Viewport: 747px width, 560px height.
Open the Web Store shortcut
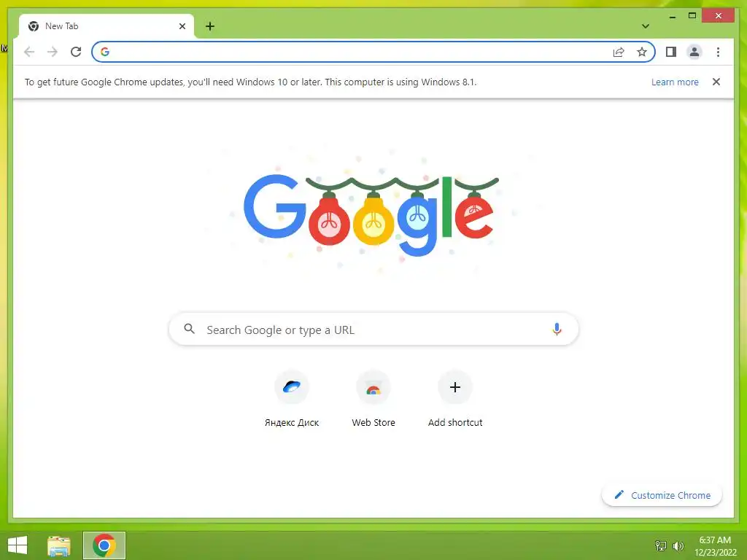coord(373,399)
